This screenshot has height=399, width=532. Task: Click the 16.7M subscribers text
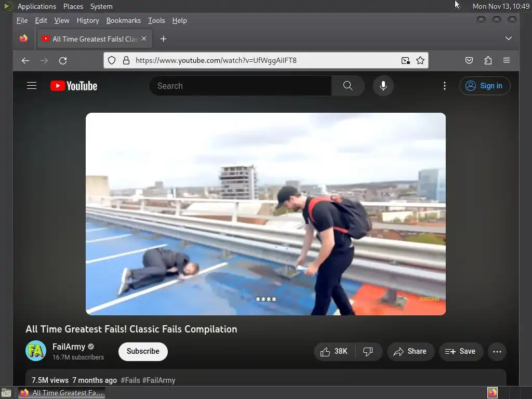coord(78,357)
